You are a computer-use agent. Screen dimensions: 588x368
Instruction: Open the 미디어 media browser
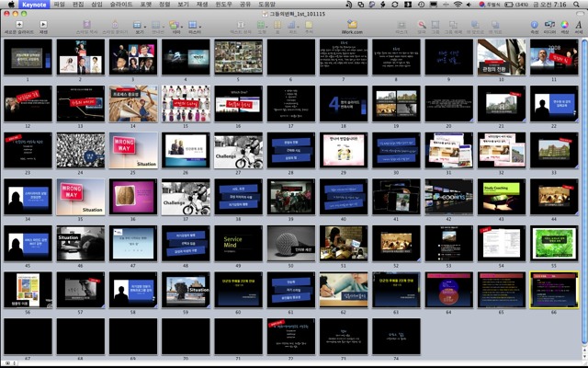click(x=549, y=25)
